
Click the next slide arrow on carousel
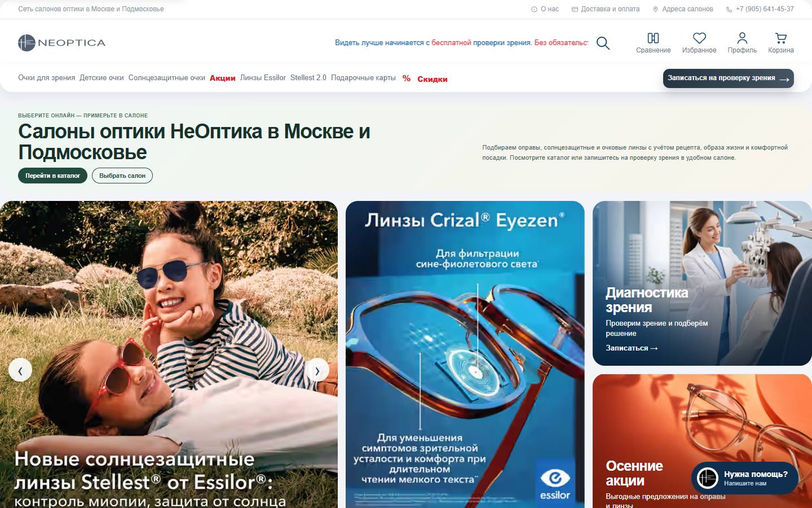coord(317,370)
